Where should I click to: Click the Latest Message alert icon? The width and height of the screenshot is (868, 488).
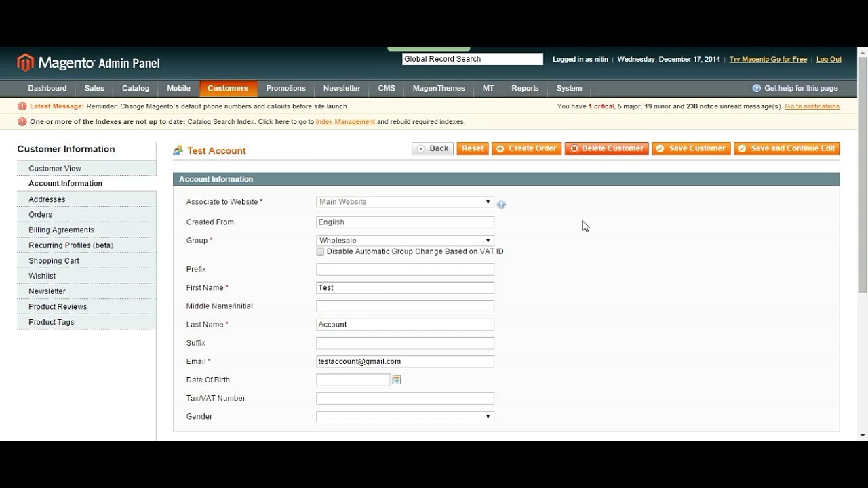pyautogui.click(x=22, y=106)
